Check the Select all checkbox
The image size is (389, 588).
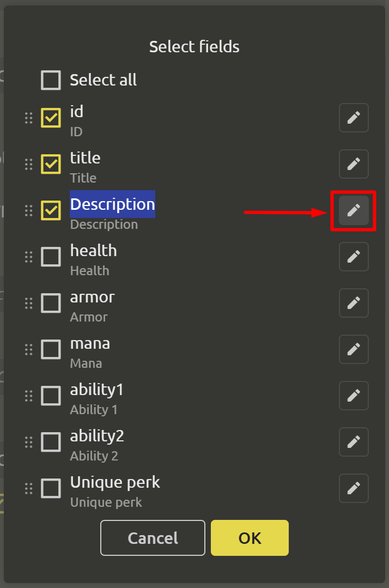click(51, 80)
